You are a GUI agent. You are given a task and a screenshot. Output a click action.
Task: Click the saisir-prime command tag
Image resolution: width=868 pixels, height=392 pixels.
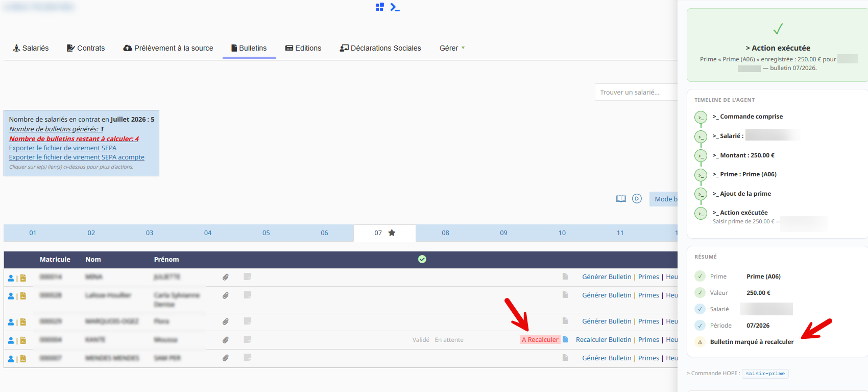[x=765, y=374]
